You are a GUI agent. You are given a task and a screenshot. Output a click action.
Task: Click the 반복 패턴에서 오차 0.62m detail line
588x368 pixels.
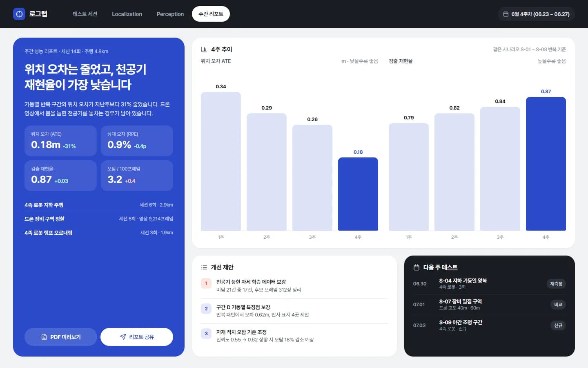[263, 315]
